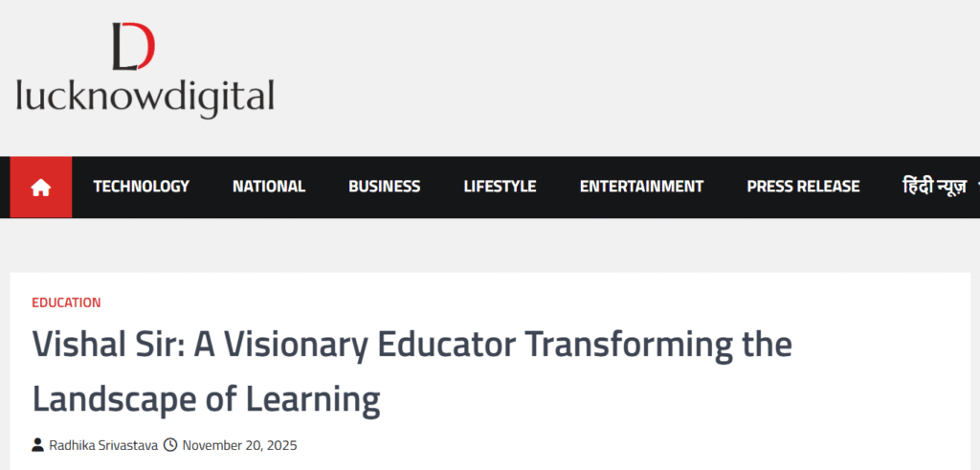Click the red home icon
Image resolution: width=980 pixels, height=470 pixels.
point(40,188)
